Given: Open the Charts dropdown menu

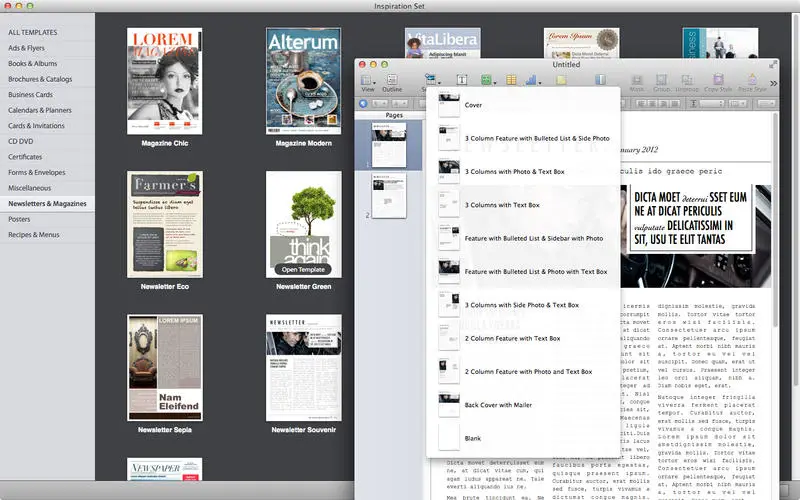Looking at the screenshot, I should 533,80.
